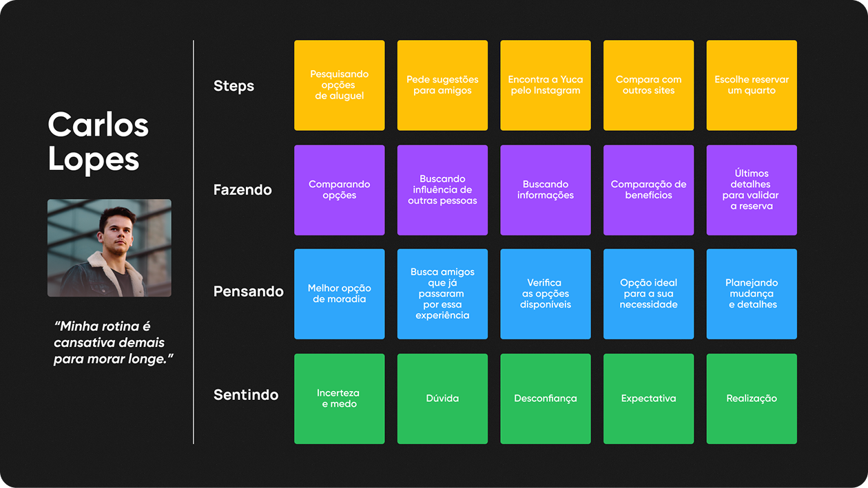Click the green "Incerteza e medo" card

tap(339, 399)
